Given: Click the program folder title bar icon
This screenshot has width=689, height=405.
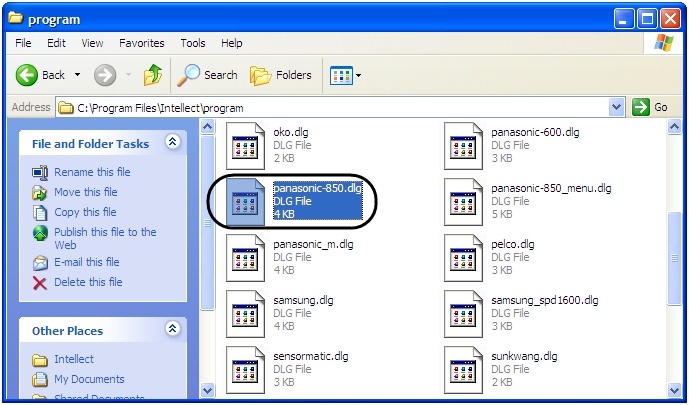Looking at the screenshot, I should pyautogui.click(x=16, y=18).
